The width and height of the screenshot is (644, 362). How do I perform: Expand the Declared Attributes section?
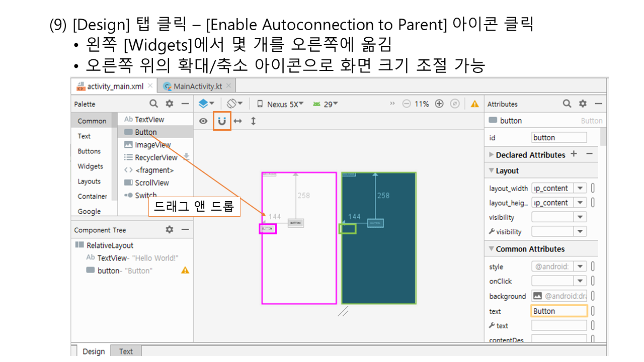(x=492, y=155)
